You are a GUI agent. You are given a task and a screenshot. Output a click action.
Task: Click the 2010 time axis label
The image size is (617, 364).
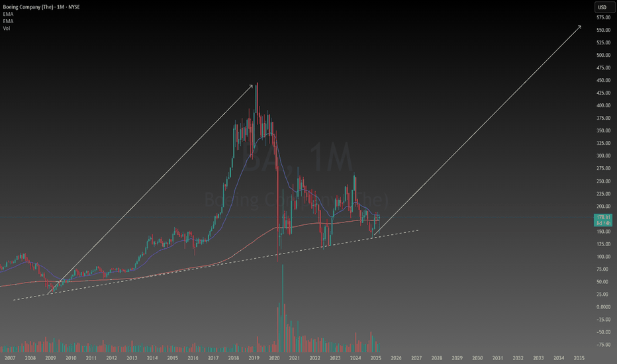tap(71, 358)
